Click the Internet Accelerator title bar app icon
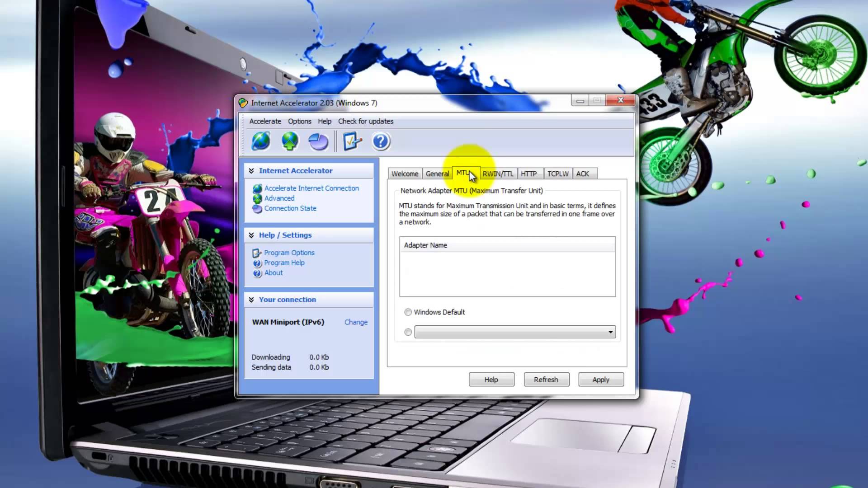 243,103
